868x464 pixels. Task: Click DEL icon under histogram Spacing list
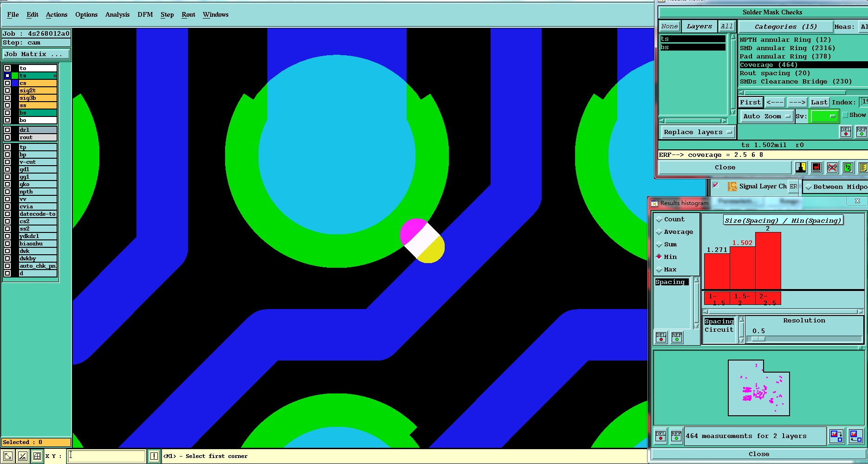coord(661,337)
